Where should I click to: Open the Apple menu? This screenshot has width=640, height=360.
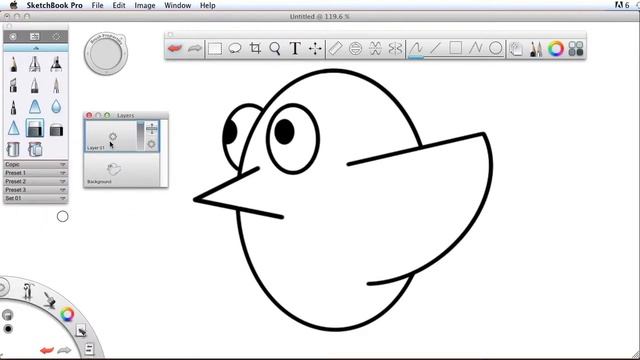pos(14,5)
